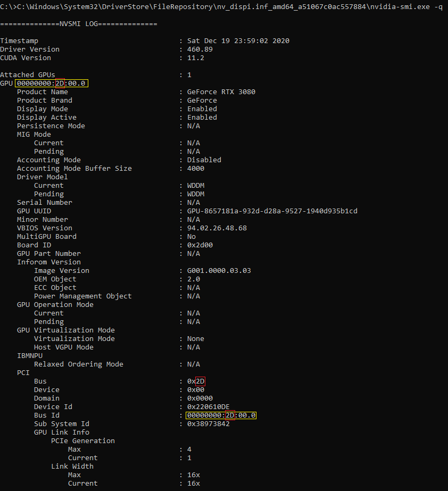Select the timestamp value Sat Dec 19 23:59:02 2020

(x=238, y=41)
